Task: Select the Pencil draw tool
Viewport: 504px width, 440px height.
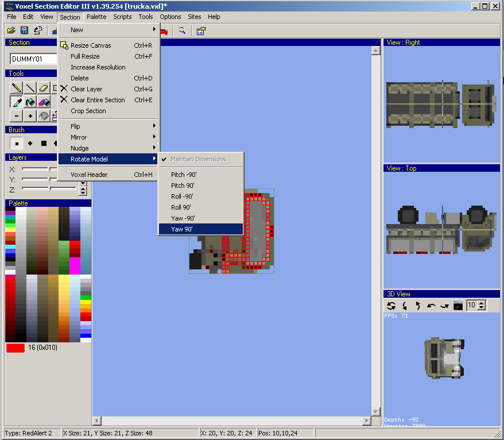Action: point(17,88)
